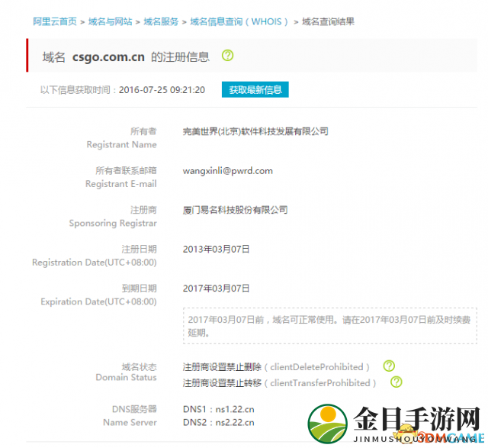Select the 注册商设置禁止删除 status text
Screen dimensions: 488x448
pos(222,367)
